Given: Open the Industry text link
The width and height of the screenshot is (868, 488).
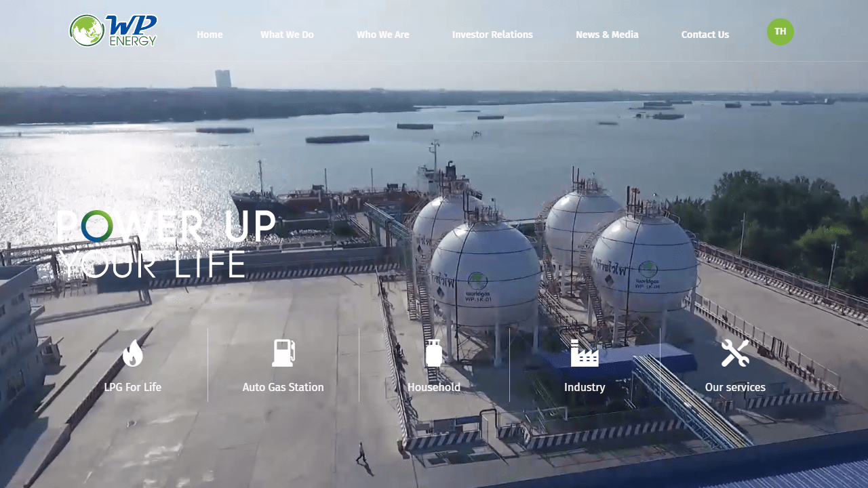Looking at the screenshot, I should (x=585, y=387).
